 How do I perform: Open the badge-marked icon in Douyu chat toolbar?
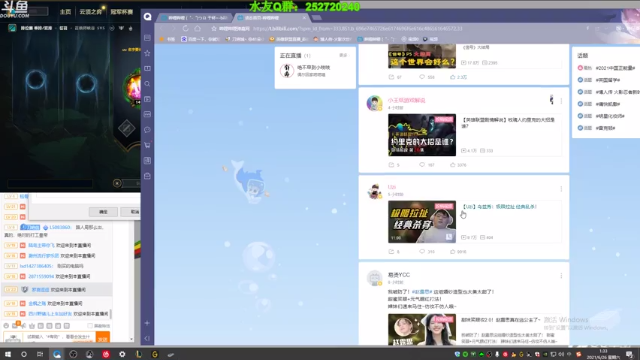coord(16,325)
